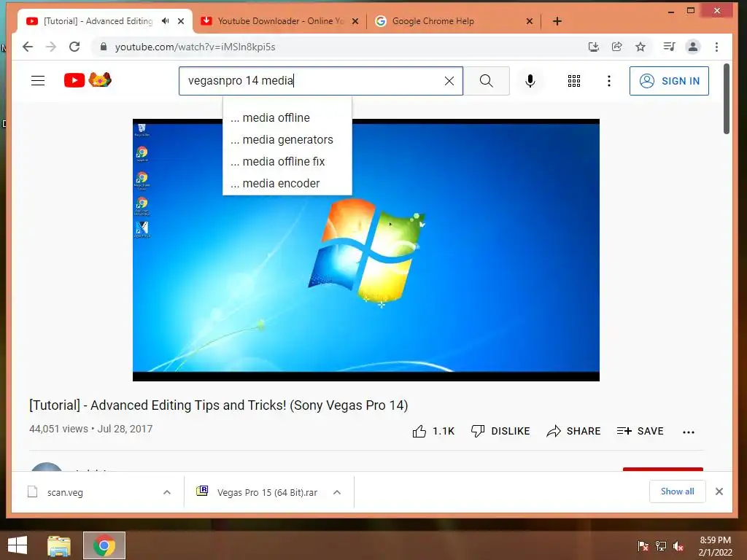Click the address bar URL
Image resolution: width=747 pixels, height=560 pixels.
[196, 47]
